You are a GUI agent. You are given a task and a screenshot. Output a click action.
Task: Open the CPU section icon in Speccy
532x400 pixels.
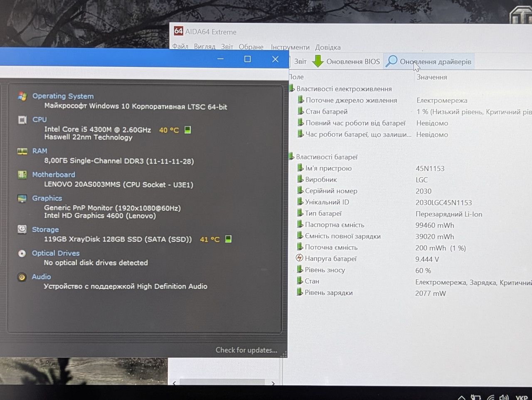(22, 120)
